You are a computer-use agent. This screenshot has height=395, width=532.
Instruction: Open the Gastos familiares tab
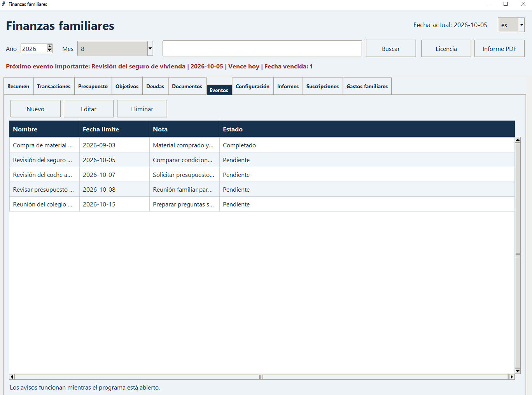pos(367,86)
